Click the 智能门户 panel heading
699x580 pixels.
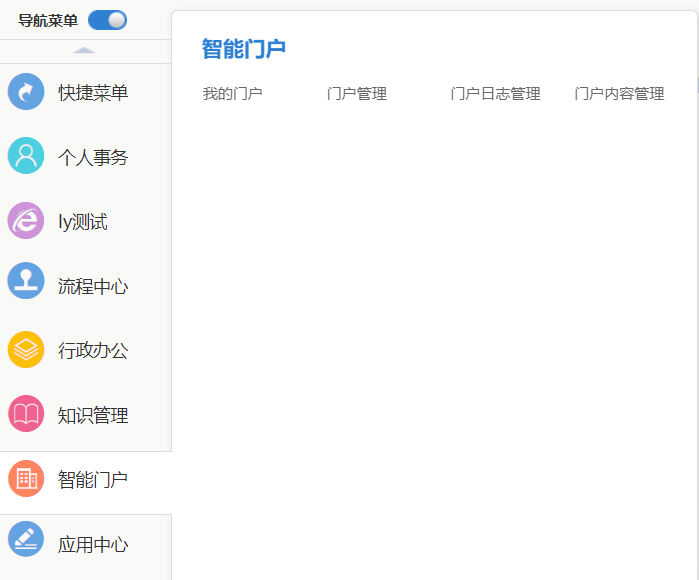tap(243, 49)
